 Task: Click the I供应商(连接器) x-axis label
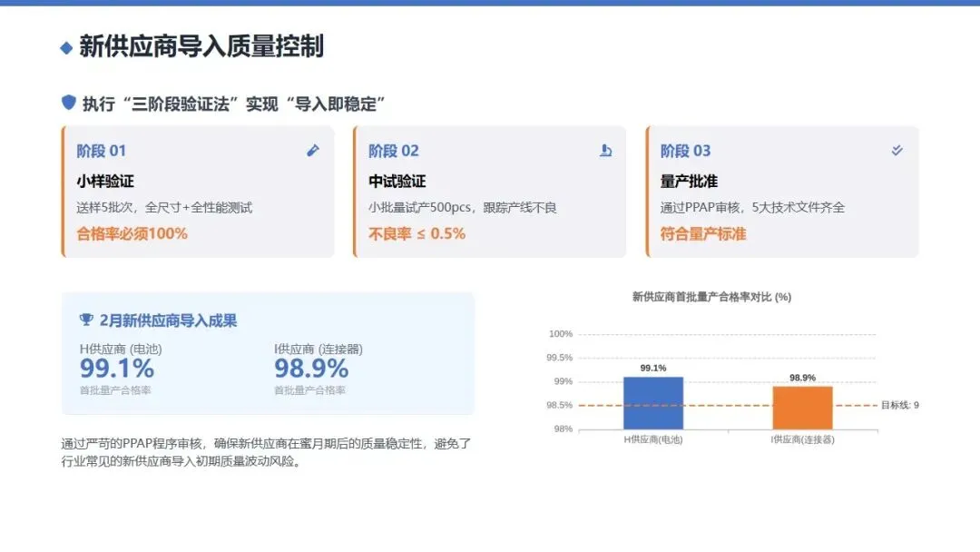(802, 439)
